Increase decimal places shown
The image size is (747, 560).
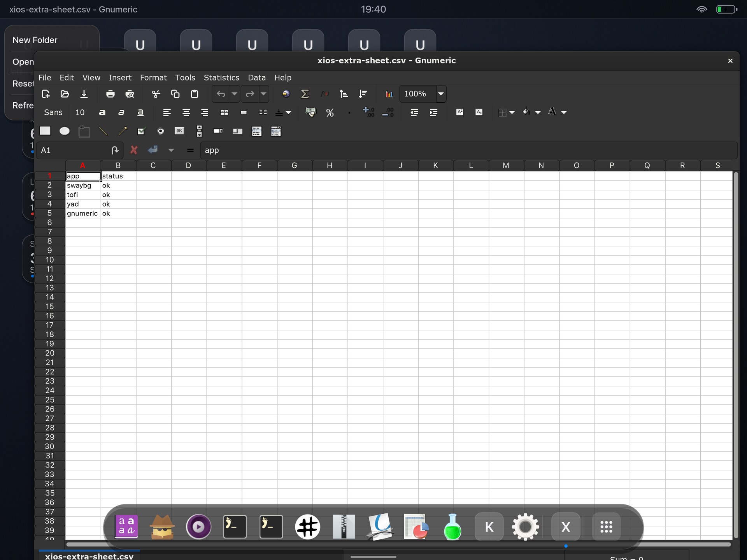(x=368, y=112)
